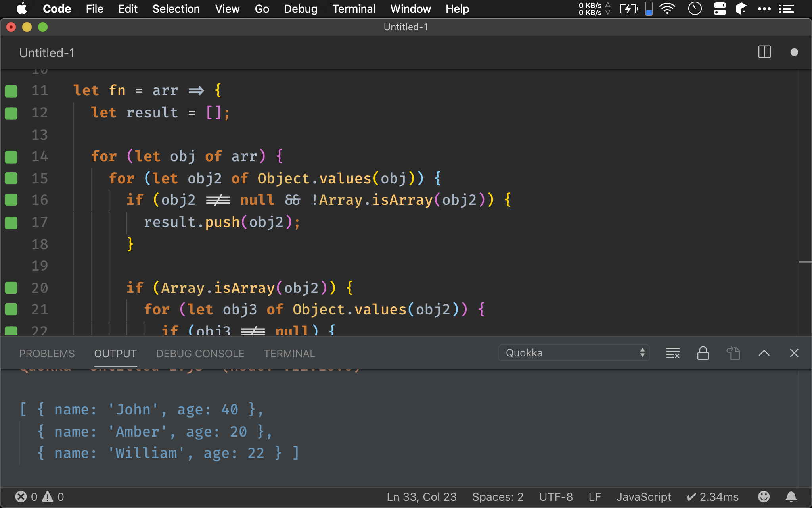Image resolution: width=812 pixels, height=508 pixels.
Task: Open the Debug menu
Action: click(x=301, y=9)
